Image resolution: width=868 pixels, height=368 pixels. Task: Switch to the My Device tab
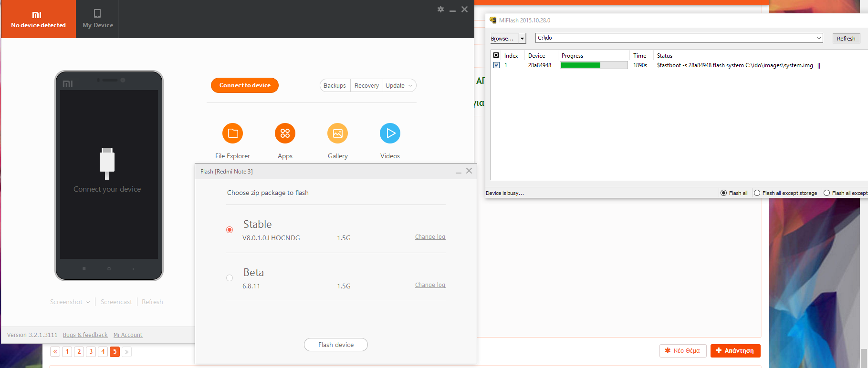[x=97, y=19]
